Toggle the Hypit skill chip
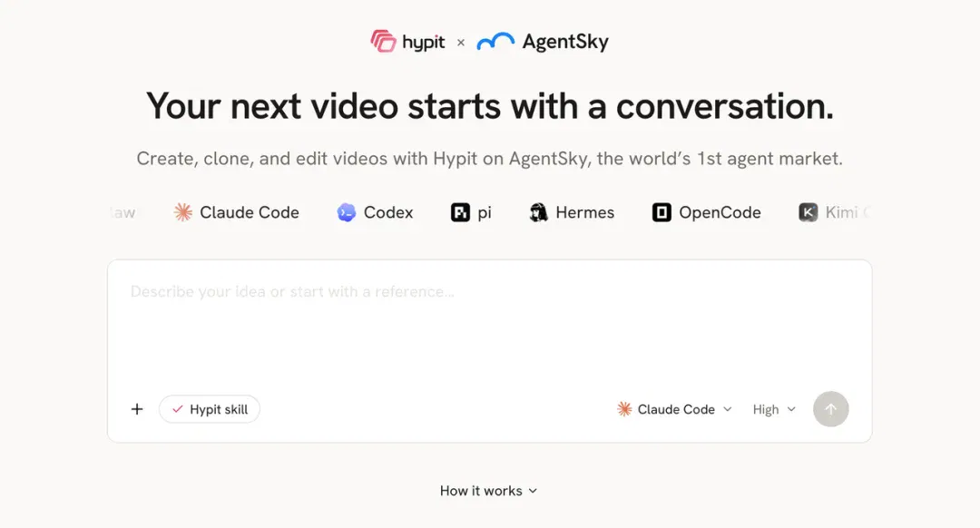This screenshot has width=980, height=528. (210, 409)
